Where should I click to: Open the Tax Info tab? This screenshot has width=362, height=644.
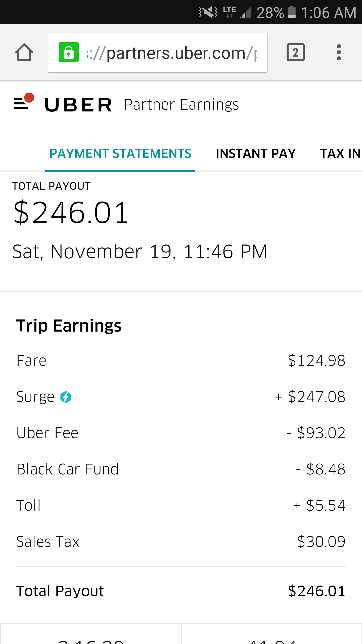[x=341, y=154]
